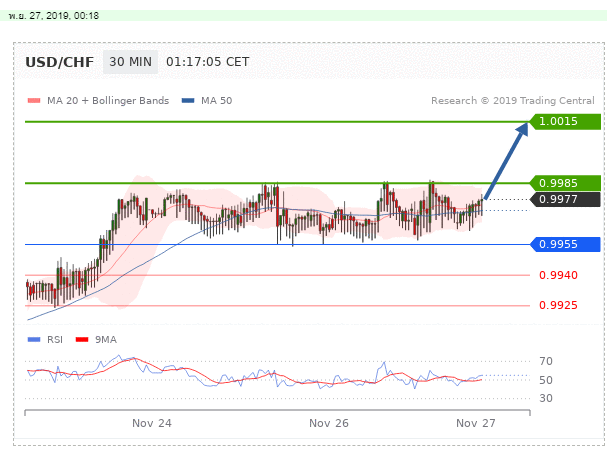Click the Research 2019 Trading Central credit
Screen dimensions: 607x452
click(x=513, y=101)
